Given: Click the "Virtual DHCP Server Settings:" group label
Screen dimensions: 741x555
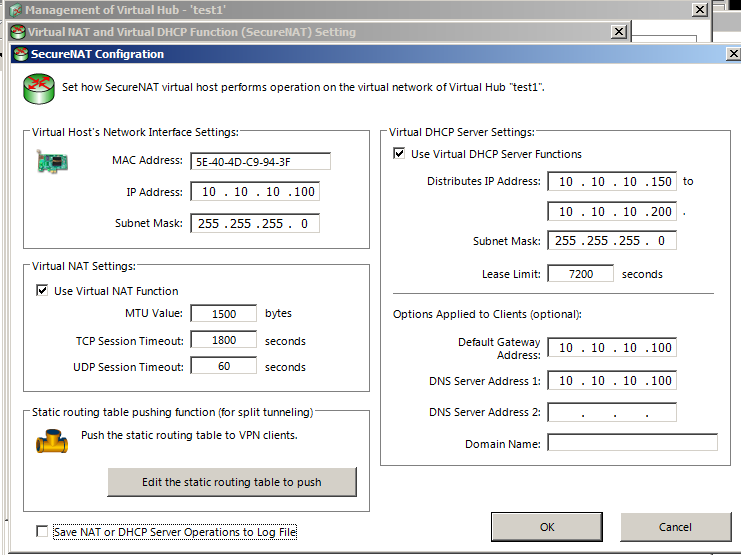Looking at the screenshot, I should pos(462,132).
